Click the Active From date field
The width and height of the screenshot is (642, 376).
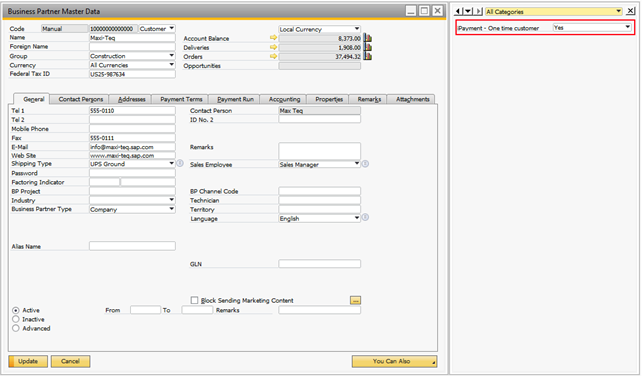145,310
